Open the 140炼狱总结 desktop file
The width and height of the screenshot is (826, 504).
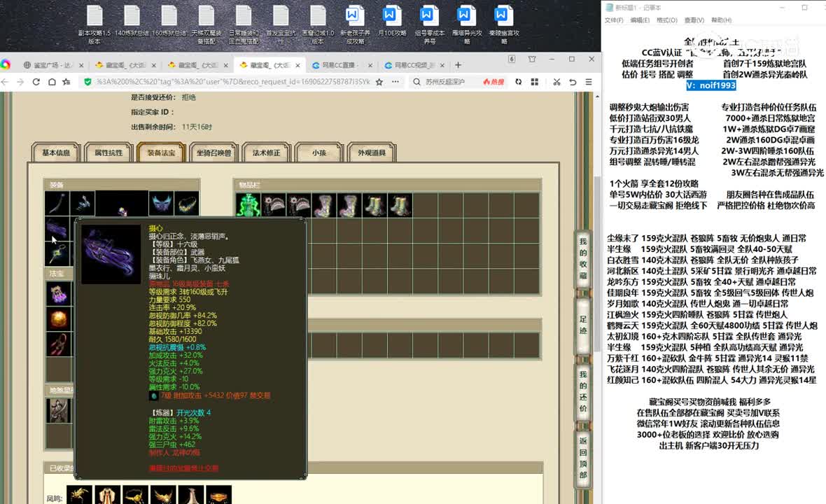132,21
